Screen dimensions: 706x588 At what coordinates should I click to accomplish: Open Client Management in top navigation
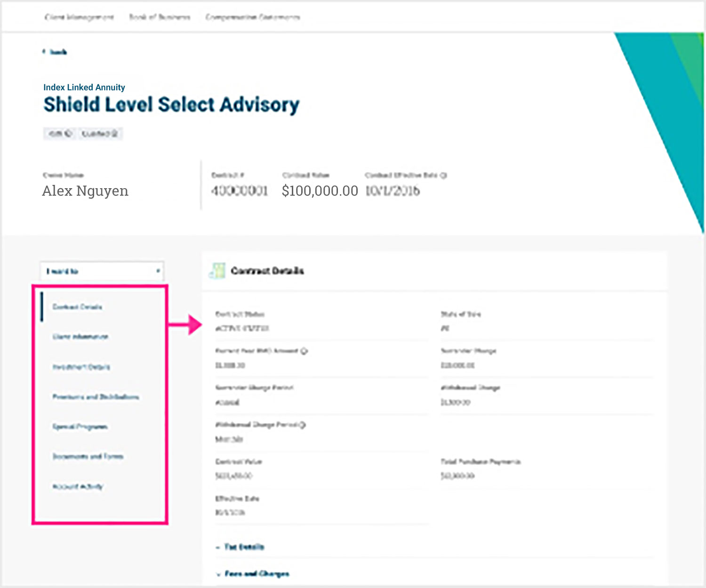click(x=79, y=17)
